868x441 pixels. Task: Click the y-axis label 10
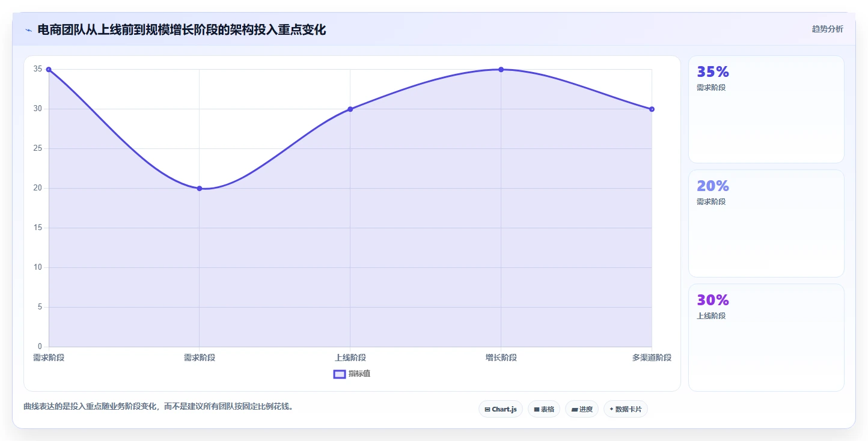(38, 267)
